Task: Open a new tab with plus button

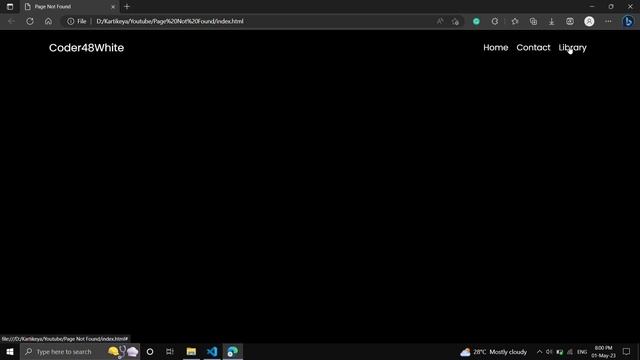Action: pos(127,7)
